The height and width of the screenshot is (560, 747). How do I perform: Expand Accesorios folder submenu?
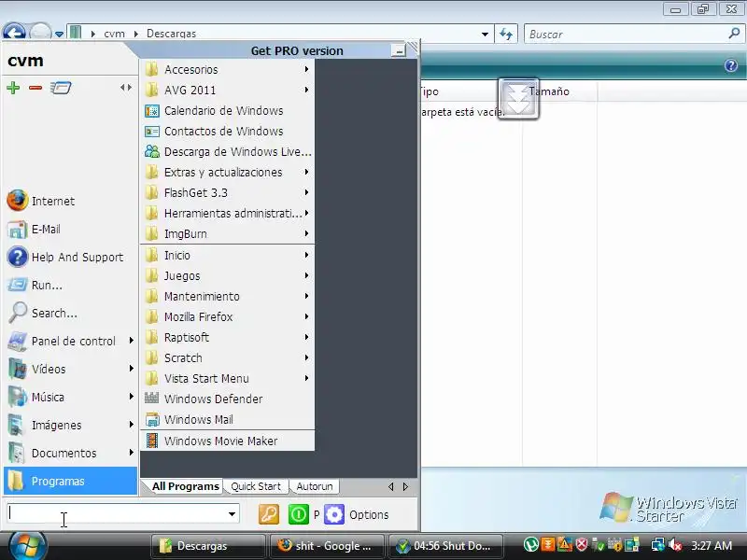coord(227,69)
